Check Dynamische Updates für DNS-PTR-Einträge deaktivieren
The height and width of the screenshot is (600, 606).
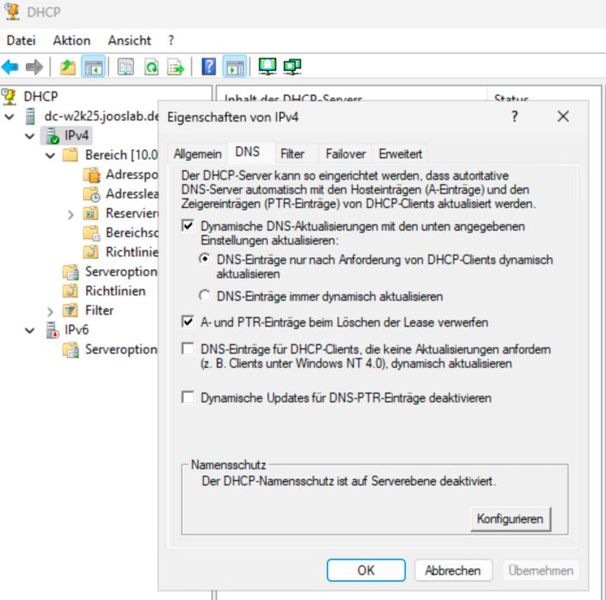[x=188, y=397]
